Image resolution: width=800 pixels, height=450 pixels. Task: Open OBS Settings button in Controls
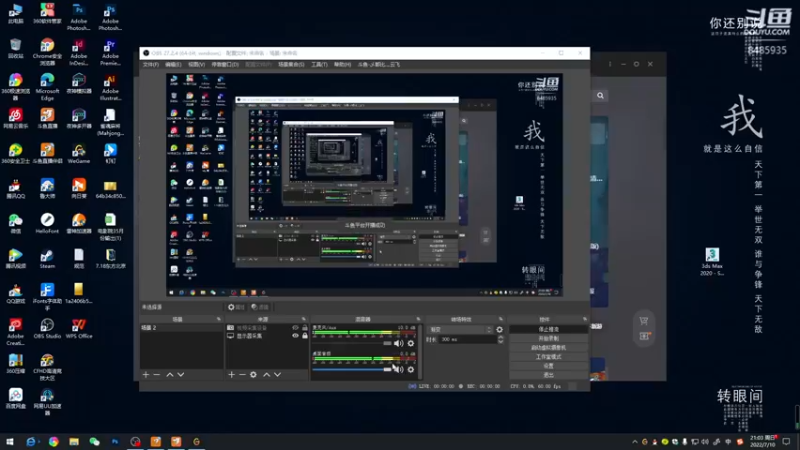548,366
